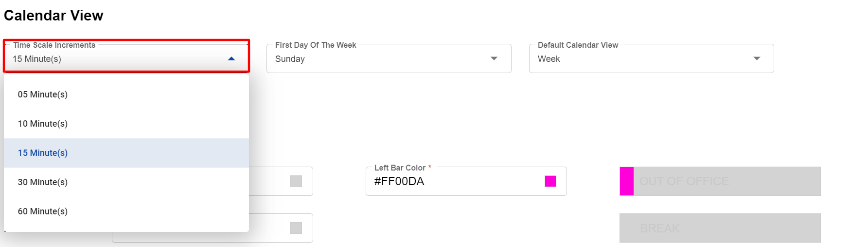Select the 05 Minute(s) option
The width and height of the screenshot is (868, 247).
(x=43, y=95)
